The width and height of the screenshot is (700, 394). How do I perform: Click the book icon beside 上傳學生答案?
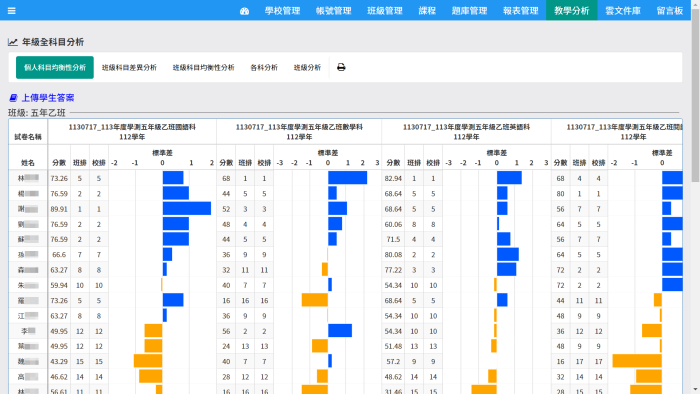point(13,98)
